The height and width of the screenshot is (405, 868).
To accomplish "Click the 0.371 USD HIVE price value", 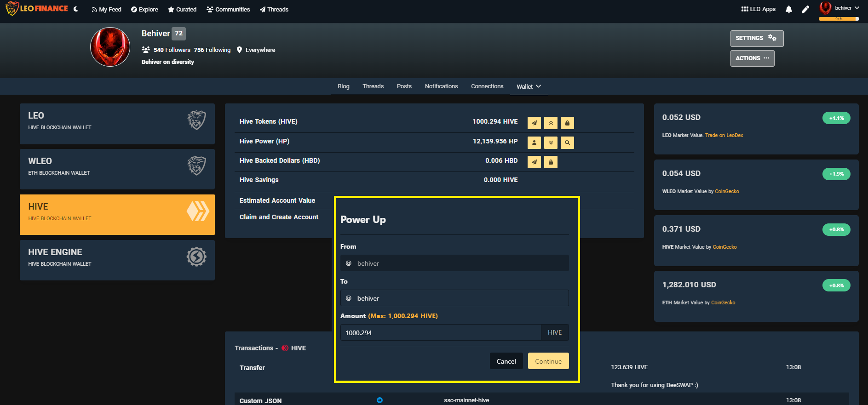I will click(681, 229).
